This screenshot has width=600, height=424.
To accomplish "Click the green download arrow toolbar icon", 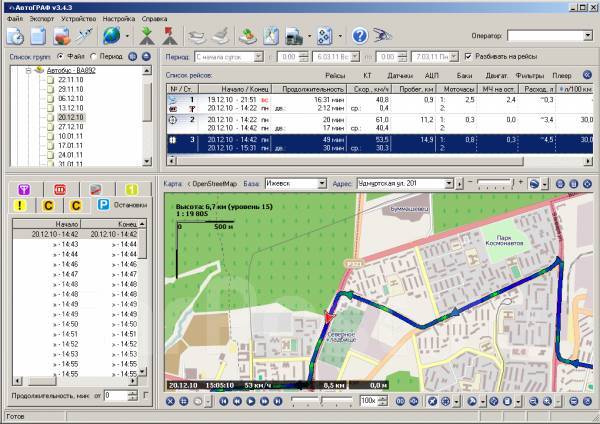I will pos(148,36).
